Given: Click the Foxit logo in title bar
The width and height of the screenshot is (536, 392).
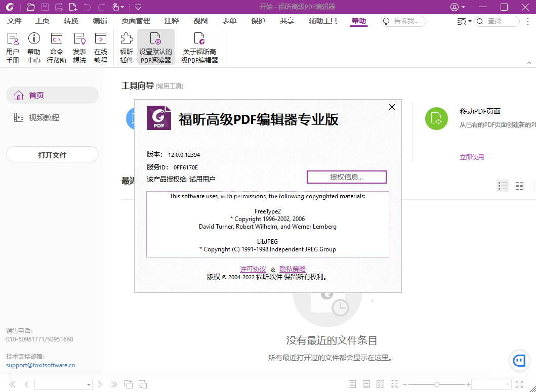Looking at the screenshot, I should (10, 7).
